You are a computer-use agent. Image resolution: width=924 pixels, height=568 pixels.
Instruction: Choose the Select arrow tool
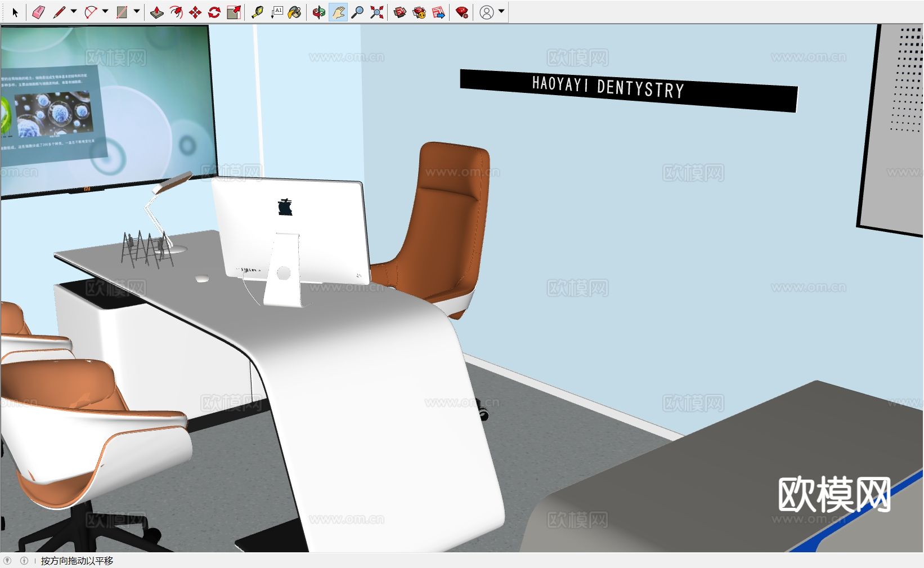[x=15, y=12]
